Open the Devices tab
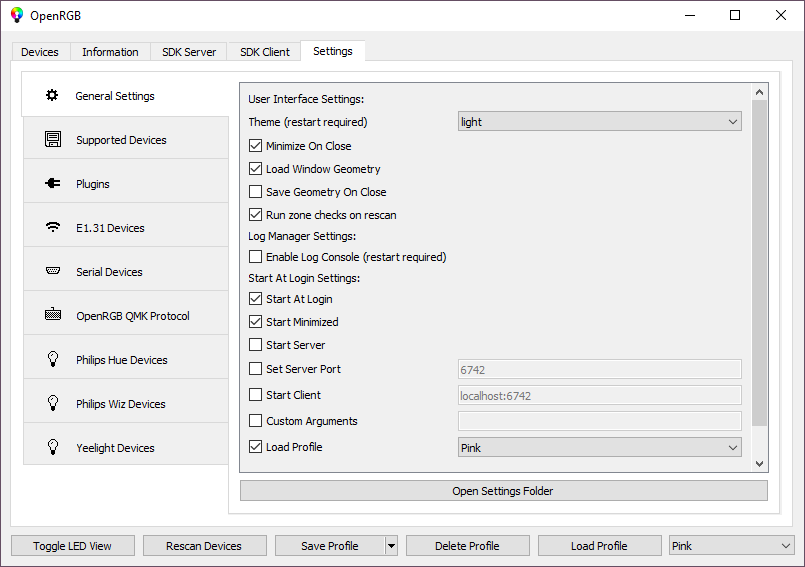 coord(40,52)
